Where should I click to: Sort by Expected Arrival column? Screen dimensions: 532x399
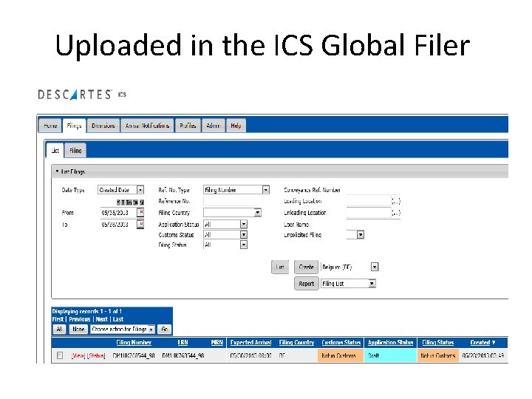point(250,342)
